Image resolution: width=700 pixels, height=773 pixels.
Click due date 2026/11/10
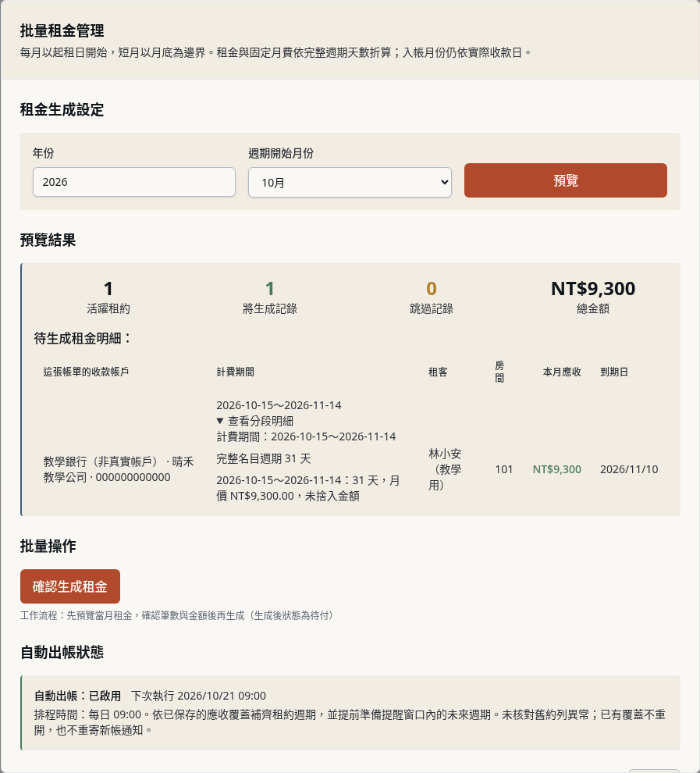(x=629, y=469)
